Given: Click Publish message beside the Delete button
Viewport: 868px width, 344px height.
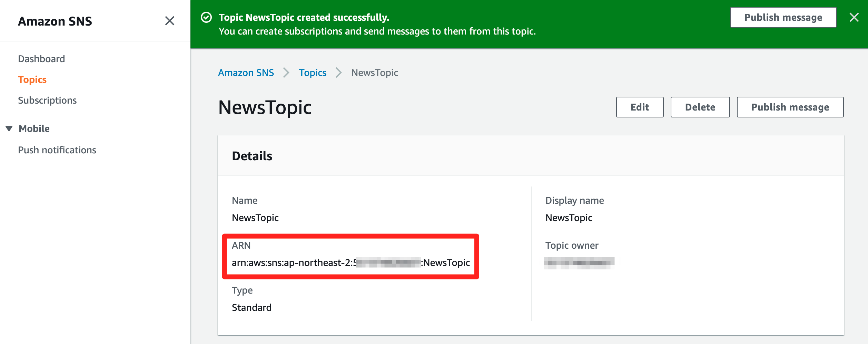Looking at the screenshot, I should point(790,107).
